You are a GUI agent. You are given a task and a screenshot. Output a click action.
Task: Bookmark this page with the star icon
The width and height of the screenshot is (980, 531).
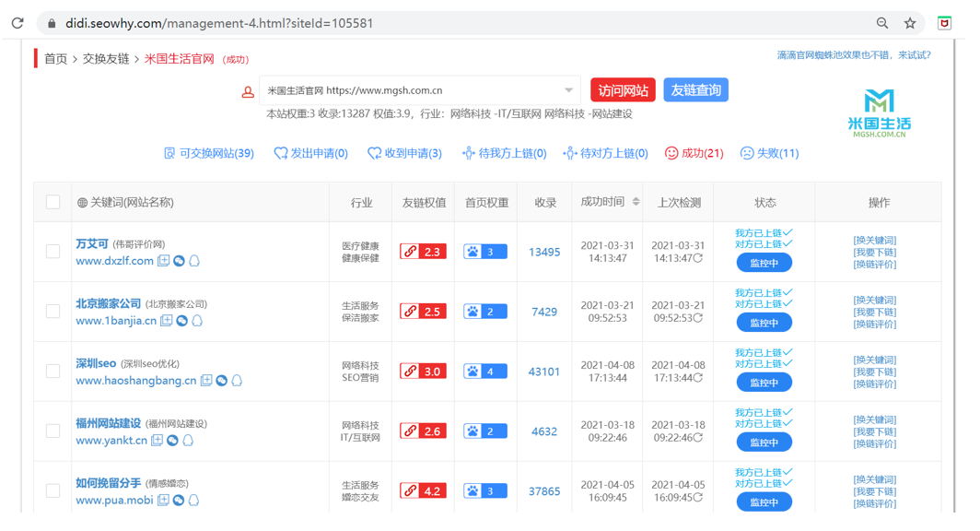click(x=910, y=23)
